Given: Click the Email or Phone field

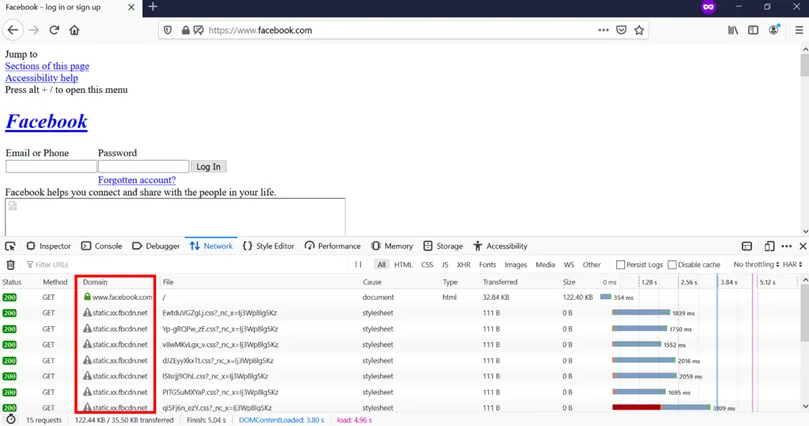Looking at the screenshot, I should pos(51,166).
